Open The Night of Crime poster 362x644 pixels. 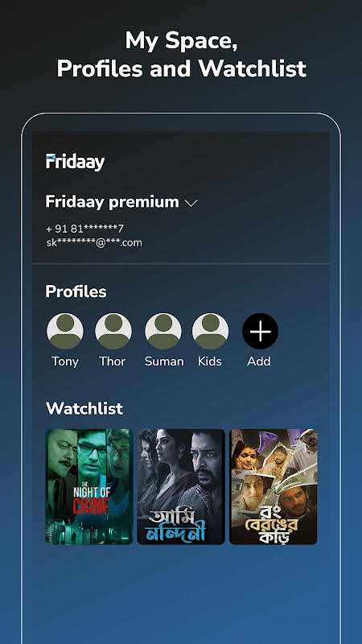tap(89, 487)
